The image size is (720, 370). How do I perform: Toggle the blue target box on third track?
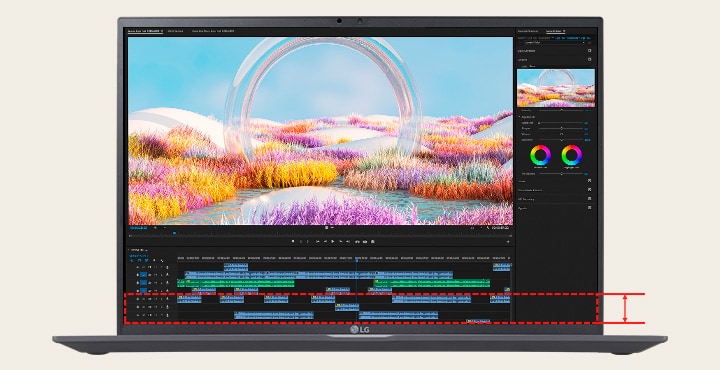point(143,282)
